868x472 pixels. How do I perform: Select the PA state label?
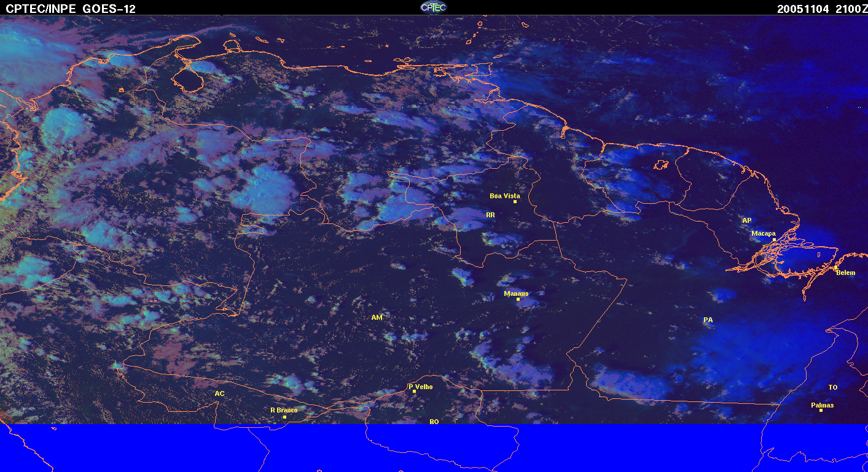[x=708, y=320]
